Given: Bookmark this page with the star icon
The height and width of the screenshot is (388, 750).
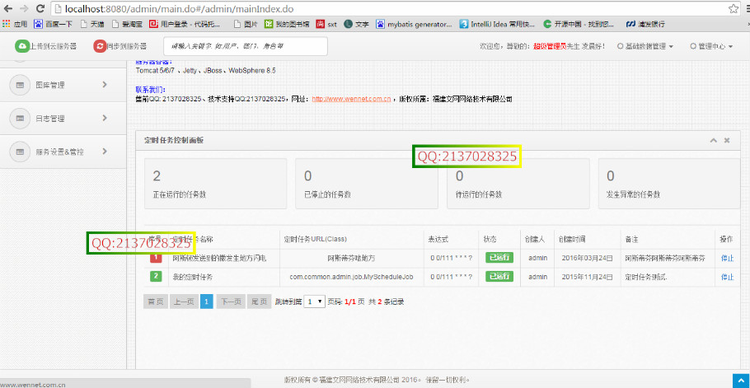Looking at the screenshot, I should click(x=734, y=9).
